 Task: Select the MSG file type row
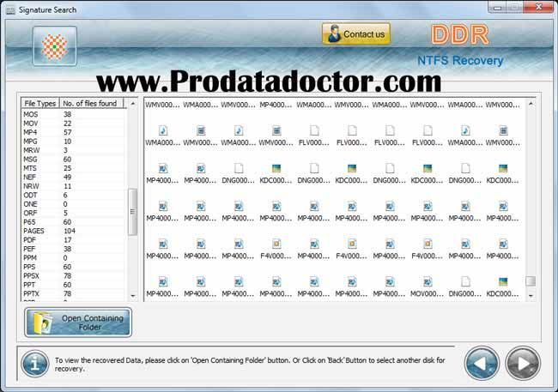(x=74, y=160)
